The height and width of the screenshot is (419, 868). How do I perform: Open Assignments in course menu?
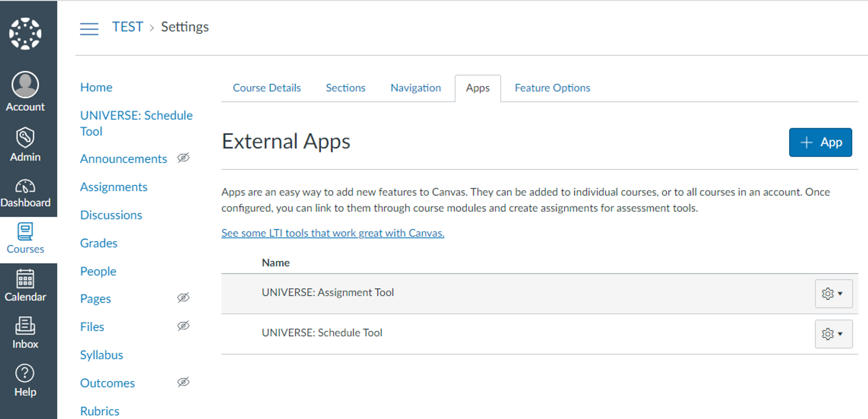114,187
